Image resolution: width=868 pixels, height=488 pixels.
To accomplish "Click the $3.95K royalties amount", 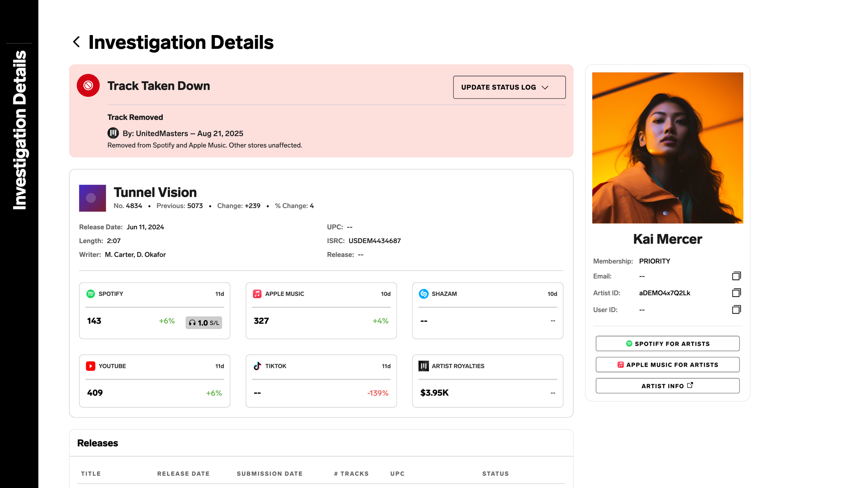I will [434, 393].
